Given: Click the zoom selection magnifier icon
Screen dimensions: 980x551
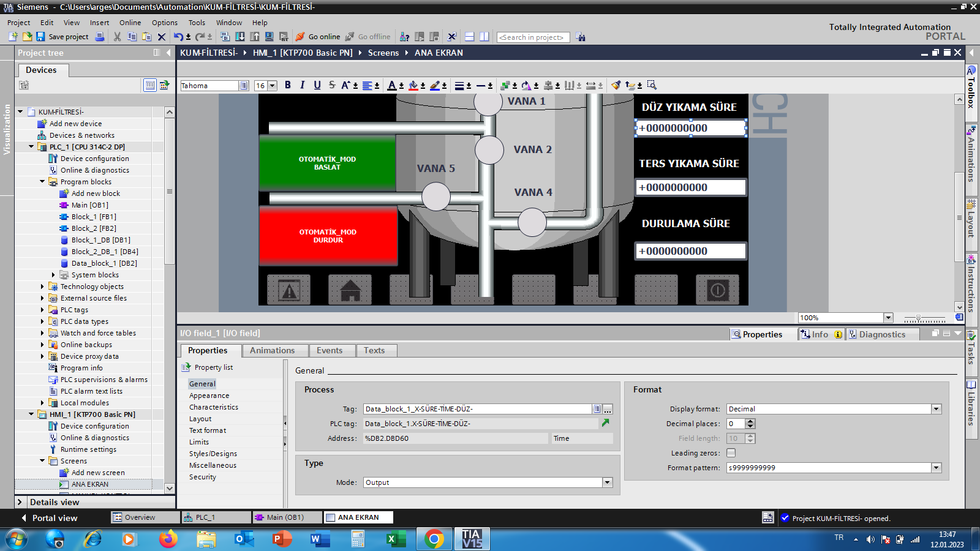Looking at the screenshot, I should pyautogui.click(x=652, y=85).
